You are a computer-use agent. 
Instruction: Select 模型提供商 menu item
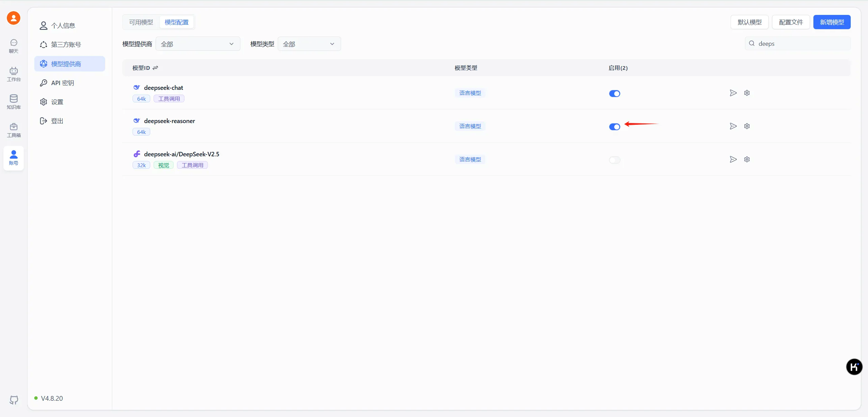pyautogui.click(x=70, y=64)
